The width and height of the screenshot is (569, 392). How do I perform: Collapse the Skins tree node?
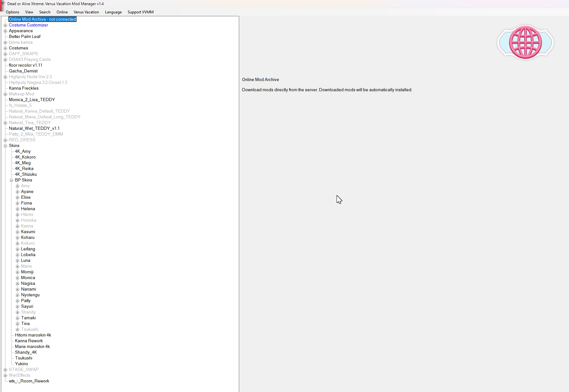(x=5, y=146)
